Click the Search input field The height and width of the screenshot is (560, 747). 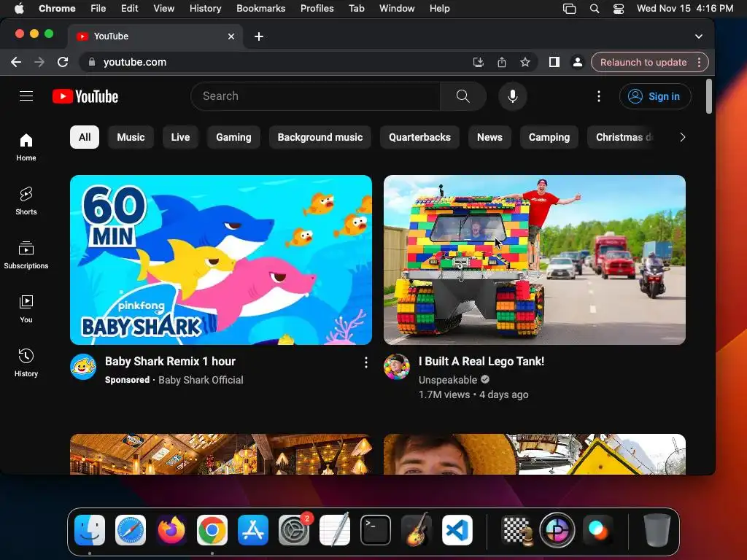pyautogui.click(x=316, y=96)
